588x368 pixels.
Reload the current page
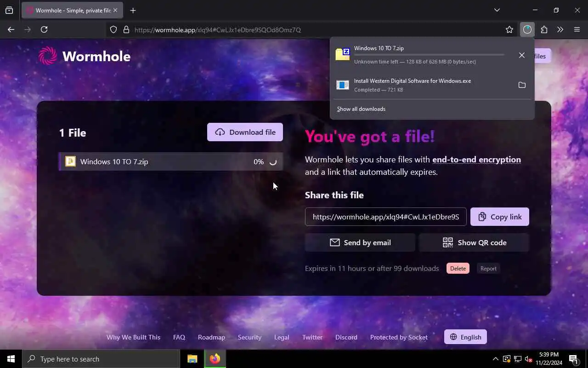point(44,29)
